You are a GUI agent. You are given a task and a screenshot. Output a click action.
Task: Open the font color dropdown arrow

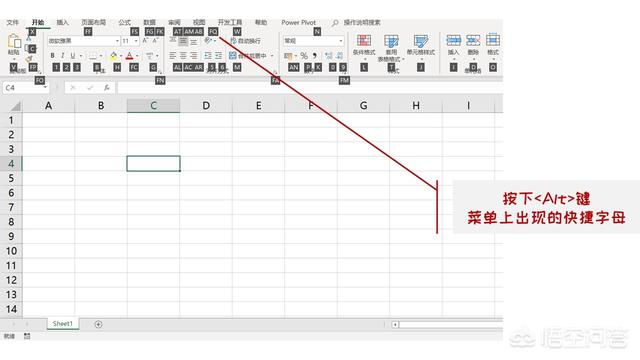(137, 56)
